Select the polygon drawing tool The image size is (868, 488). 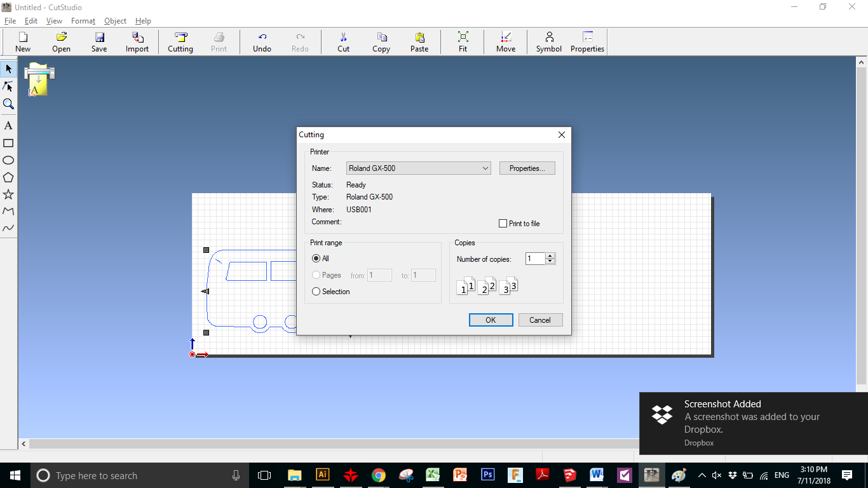(8, 177)
